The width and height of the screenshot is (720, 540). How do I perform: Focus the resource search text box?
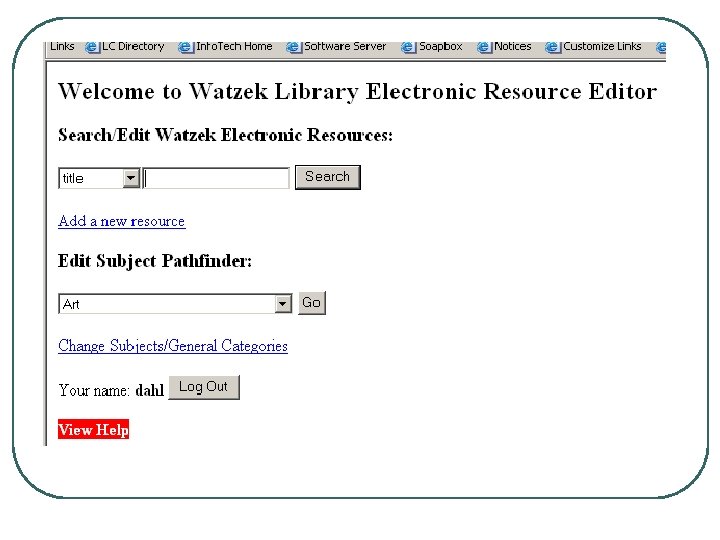coord(216,178)
